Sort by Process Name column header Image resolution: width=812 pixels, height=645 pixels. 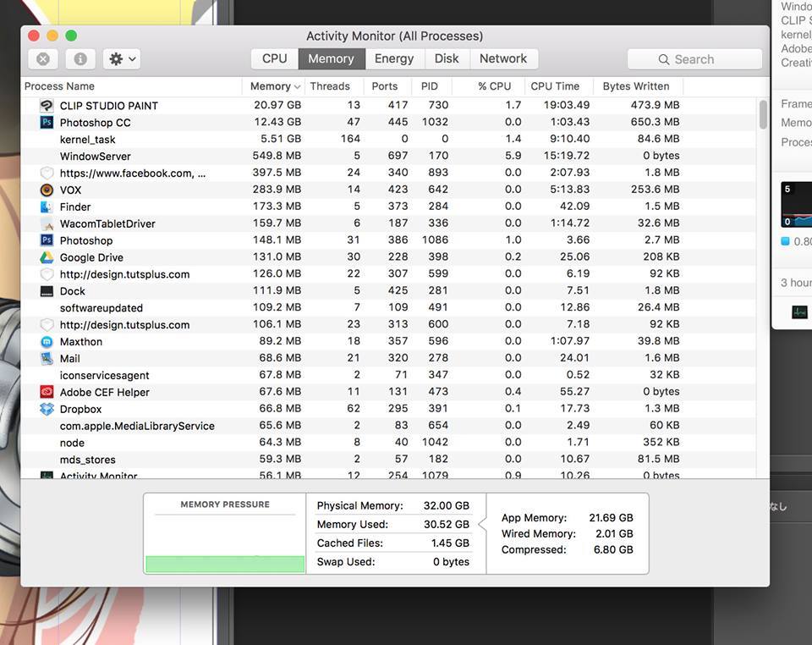pyautogui.click(x=132, y=86)
